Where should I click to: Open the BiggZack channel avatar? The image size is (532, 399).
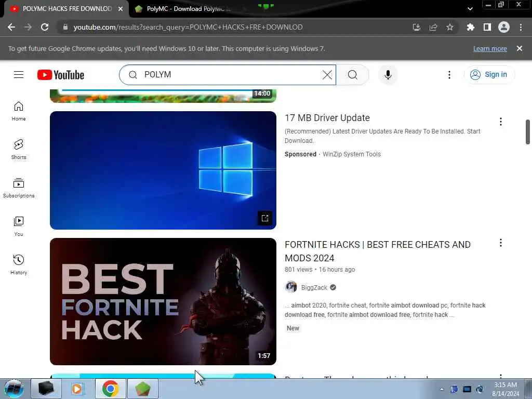coord(291,287)
